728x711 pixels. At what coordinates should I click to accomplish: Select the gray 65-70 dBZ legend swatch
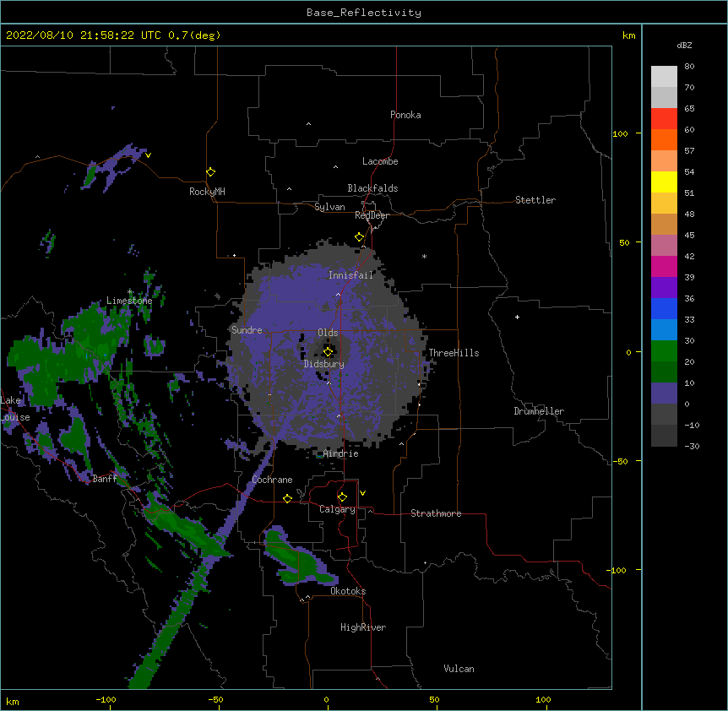(x=664, y=97)
